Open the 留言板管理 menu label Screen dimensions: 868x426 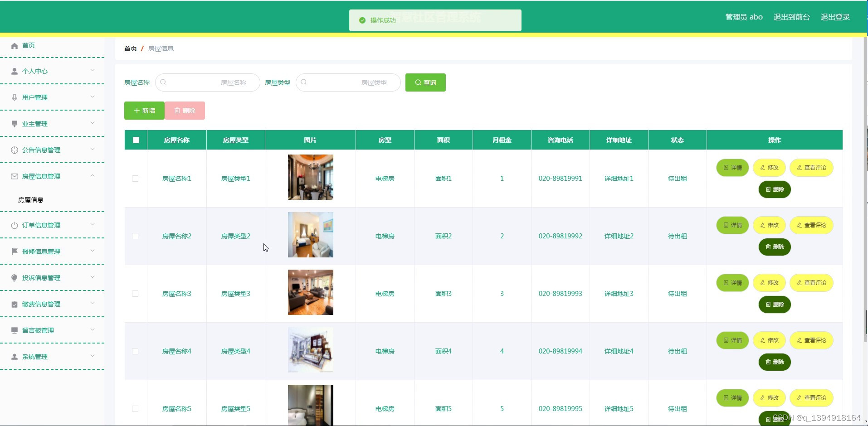[x=38, y=330]
